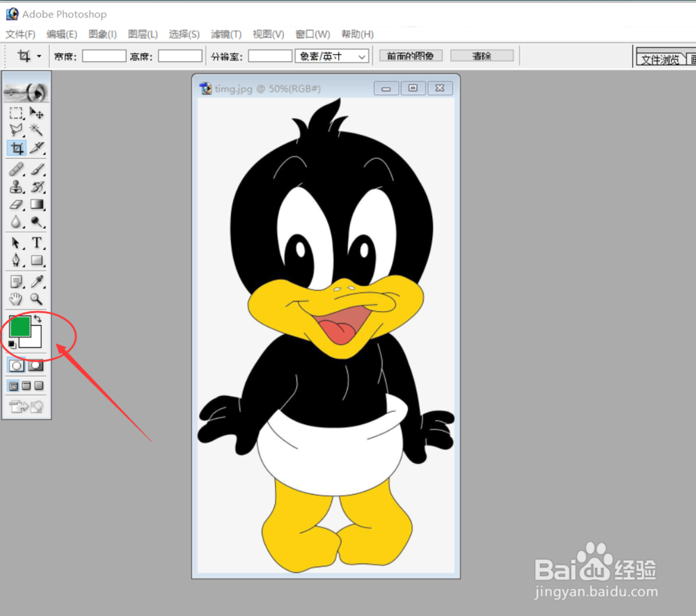Swap foreground and background colors

click(x=38, y=318)
